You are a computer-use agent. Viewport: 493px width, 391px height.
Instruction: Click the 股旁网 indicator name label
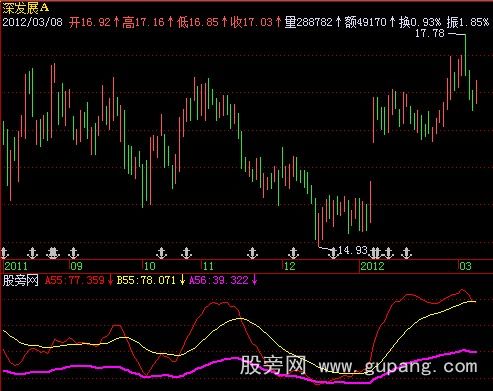pyautogui.click(x=21, y=280)
